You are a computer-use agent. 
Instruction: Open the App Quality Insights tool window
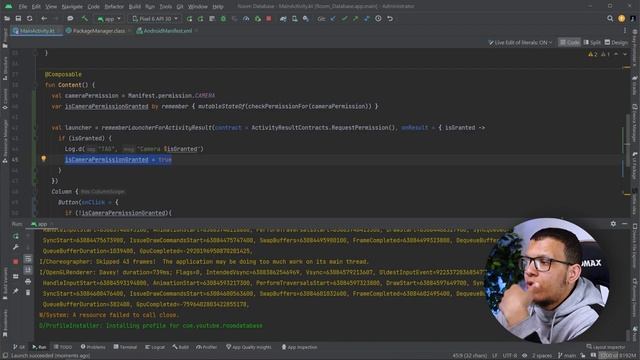click(249, 347)
